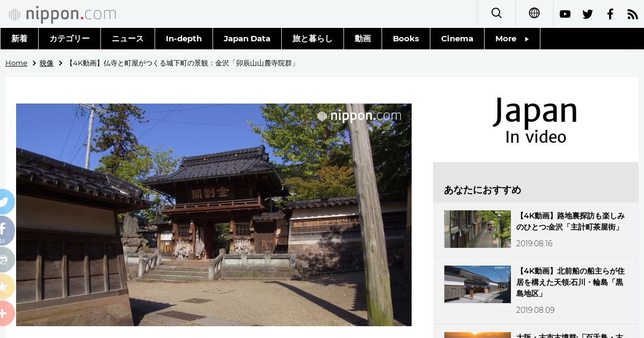Open the 北前船の船主ら article link
The image size is (644, 338).
pyautogui.click(x=570, y=282)
